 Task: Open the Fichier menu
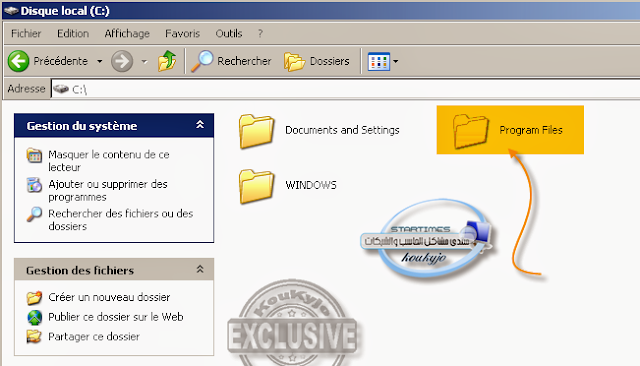pos(26,33)
